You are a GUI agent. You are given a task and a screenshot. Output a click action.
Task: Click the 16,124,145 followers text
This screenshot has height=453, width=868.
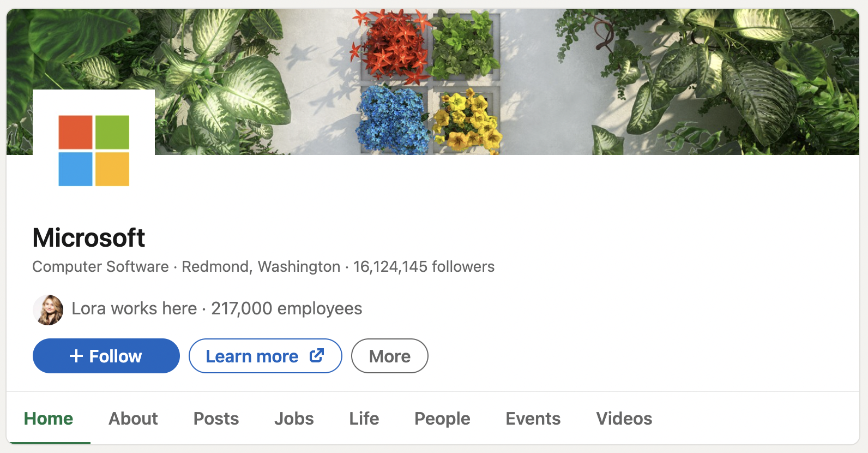click(424, 267)
